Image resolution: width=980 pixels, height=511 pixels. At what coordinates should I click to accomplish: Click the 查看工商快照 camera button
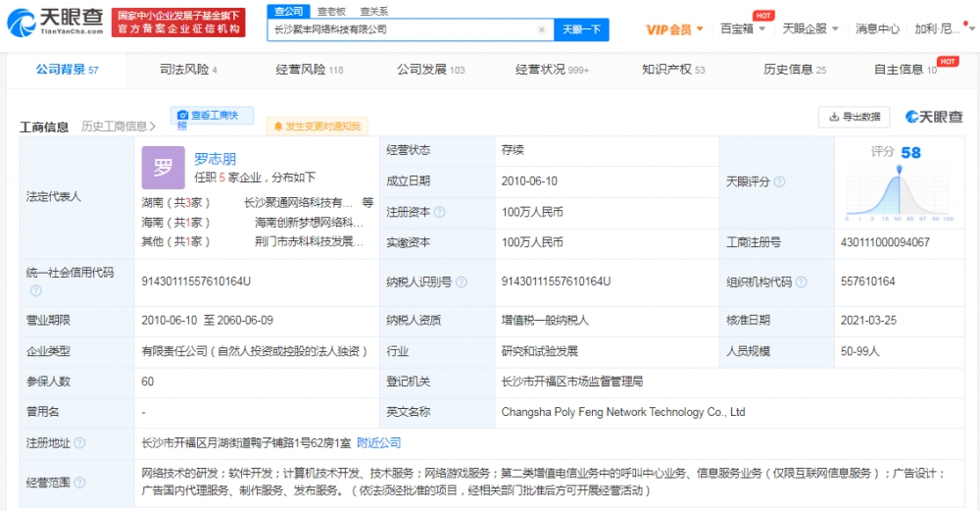coord(212,116)
